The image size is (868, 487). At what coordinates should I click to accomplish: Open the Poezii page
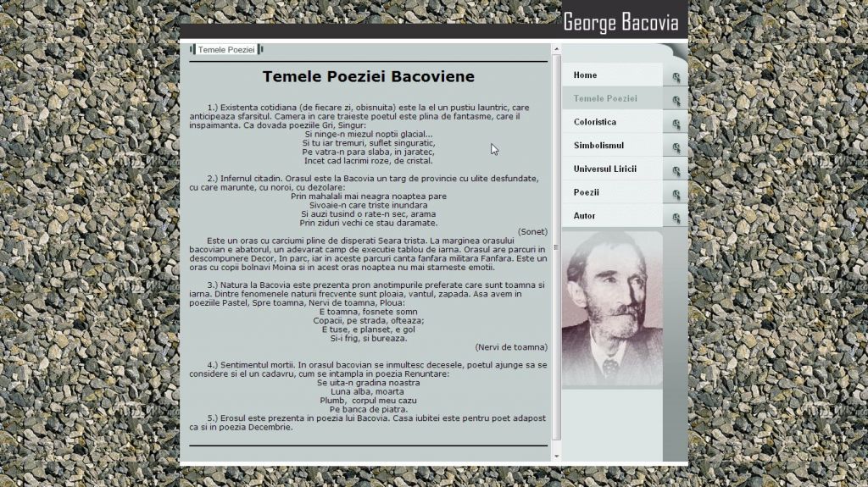coord(586,192)
